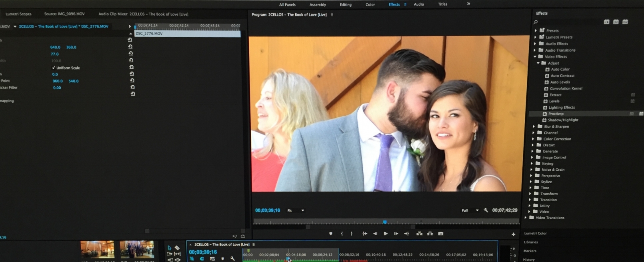Toggle the timeline Snap magnet icon
This screenshot has width=644, height=262.
[202, 259]
